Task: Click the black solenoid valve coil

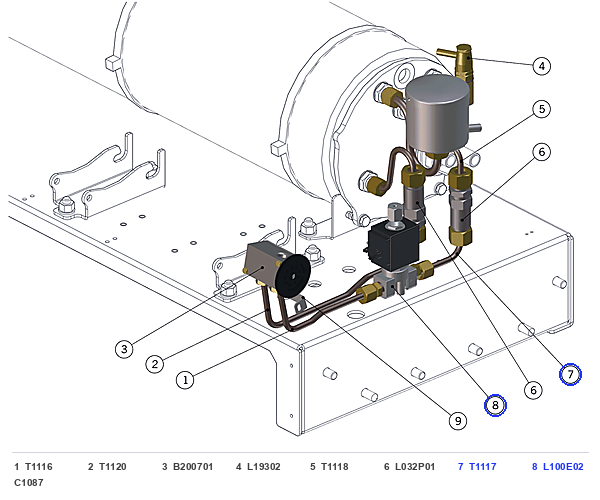Action: click(x=392, y=243)
